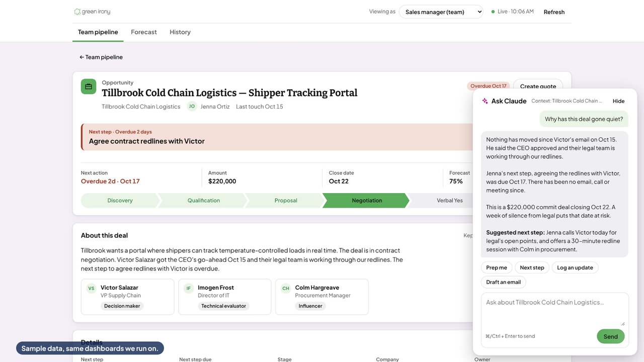Open the History tab
644x362 pixels.
(180, 32)
